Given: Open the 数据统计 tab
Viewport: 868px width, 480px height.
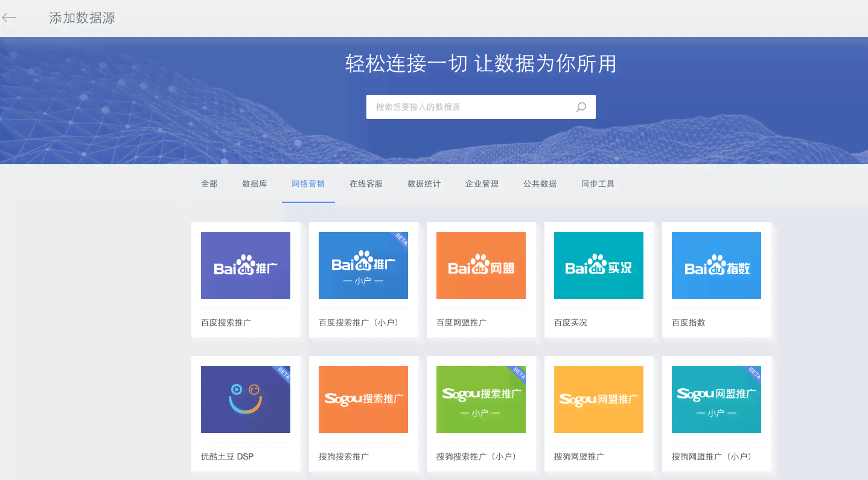Looking at the screenshot, I should tap(424, 184).
